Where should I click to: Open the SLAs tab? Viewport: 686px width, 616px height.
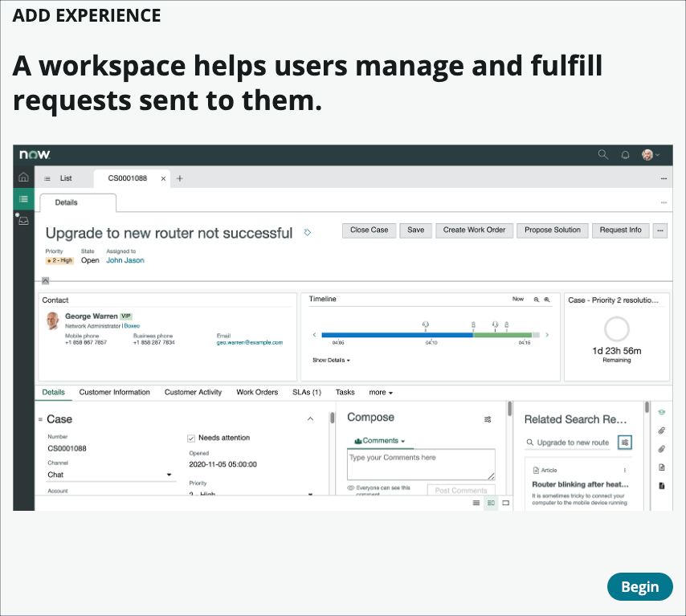307,392
